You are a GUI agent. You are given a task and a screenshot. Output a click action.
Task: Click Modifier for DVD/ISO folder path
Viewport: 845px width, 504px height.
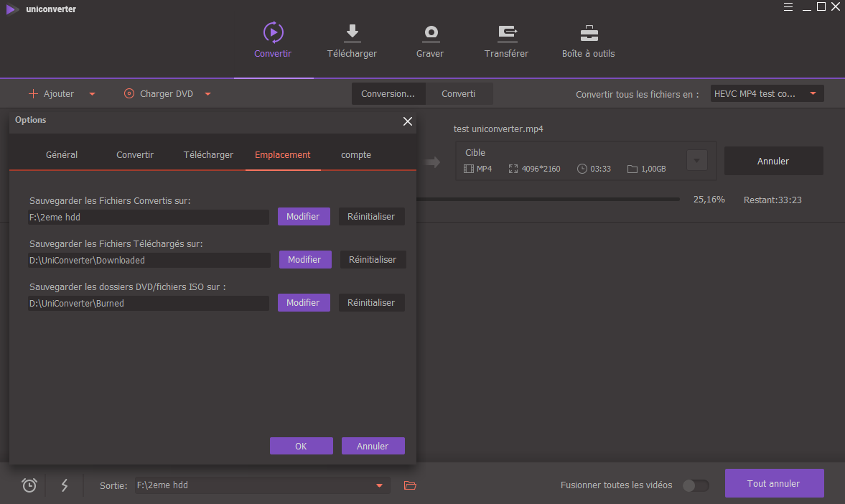tap(304, 302)
